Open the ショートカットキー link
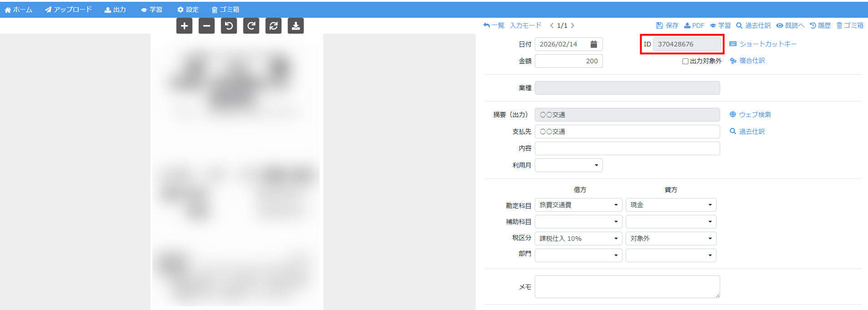Screen dimensions: 868x310 pos(763,44)
